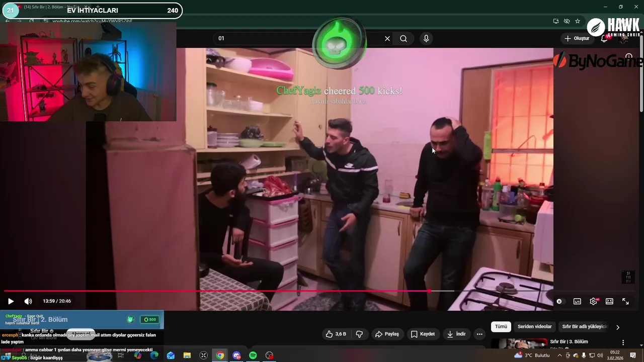Bookmark the page with the star icon

[x=578, y=21]
